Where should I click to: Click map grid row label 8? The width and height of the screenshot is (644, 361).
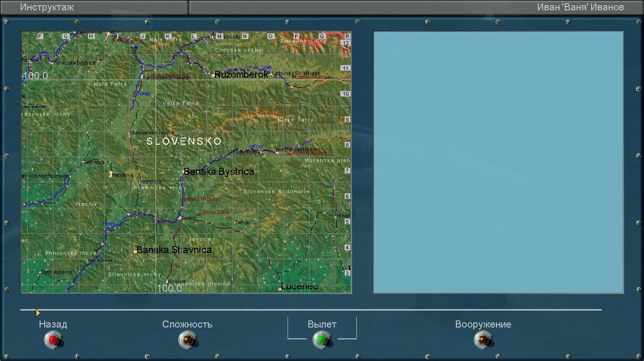(347, 145)
